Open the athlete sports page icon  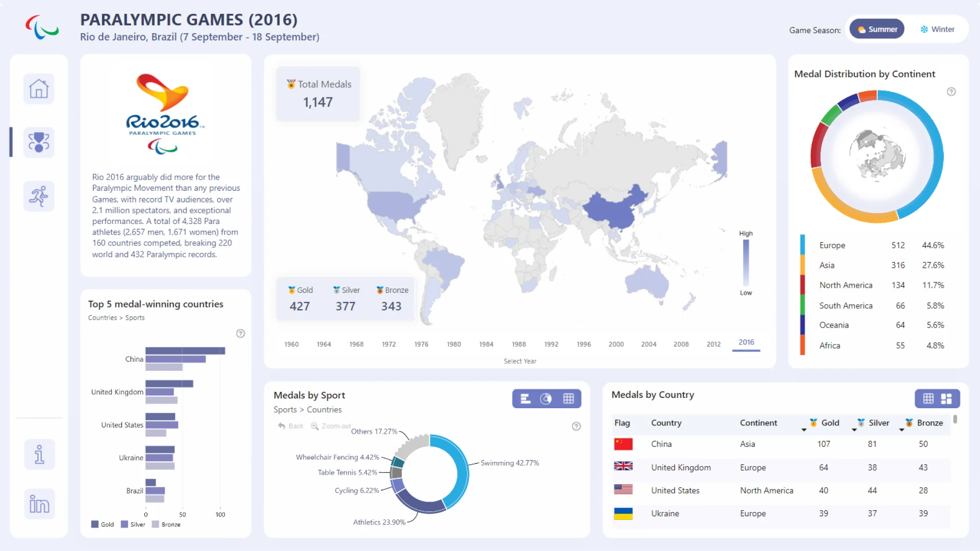pyautogui.click(x=39, y=196)
